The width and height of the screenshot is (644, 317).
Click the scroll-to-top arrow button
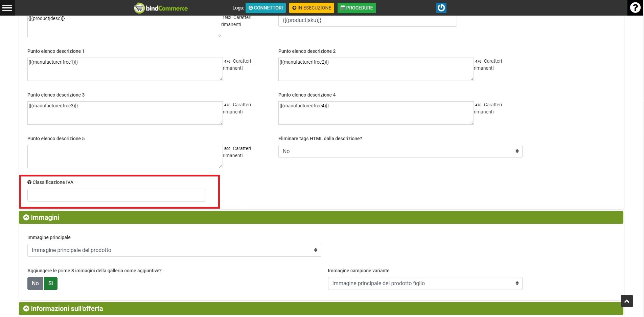tap(626, 301)
